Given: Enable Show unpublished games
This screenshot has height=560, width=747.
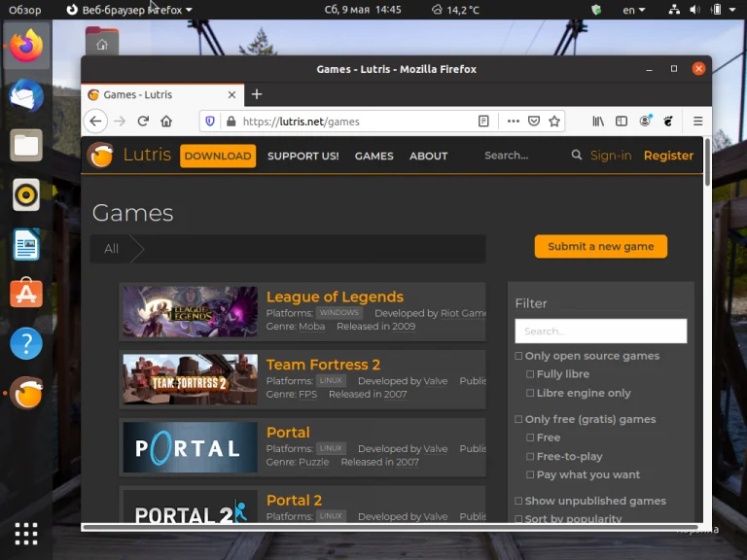Looking at the screenshot, I should tap(518, 501).
